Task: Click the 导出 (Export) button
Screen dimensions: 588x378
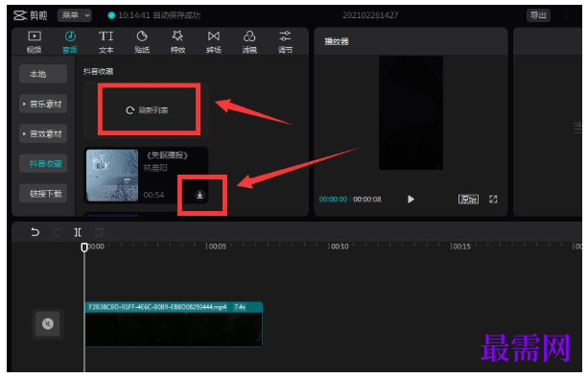Action: 538,15
